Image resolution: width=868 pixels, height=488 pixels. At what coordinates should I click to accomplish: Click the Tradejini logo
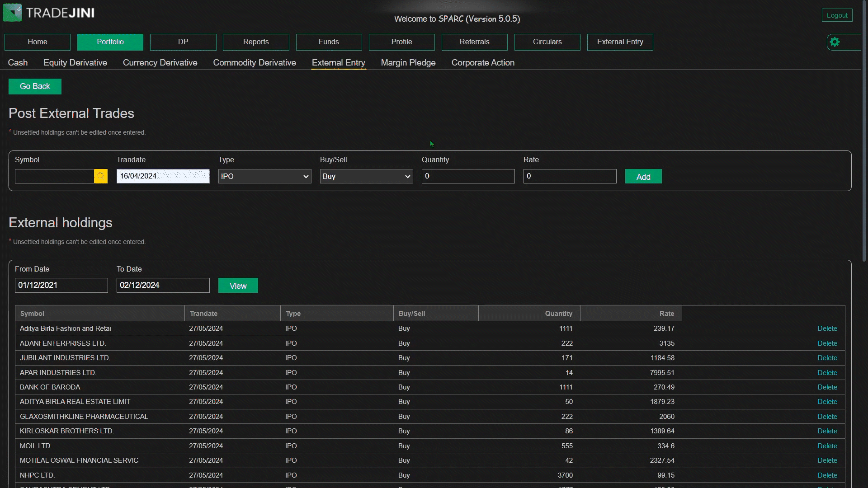tap(49, 13)
